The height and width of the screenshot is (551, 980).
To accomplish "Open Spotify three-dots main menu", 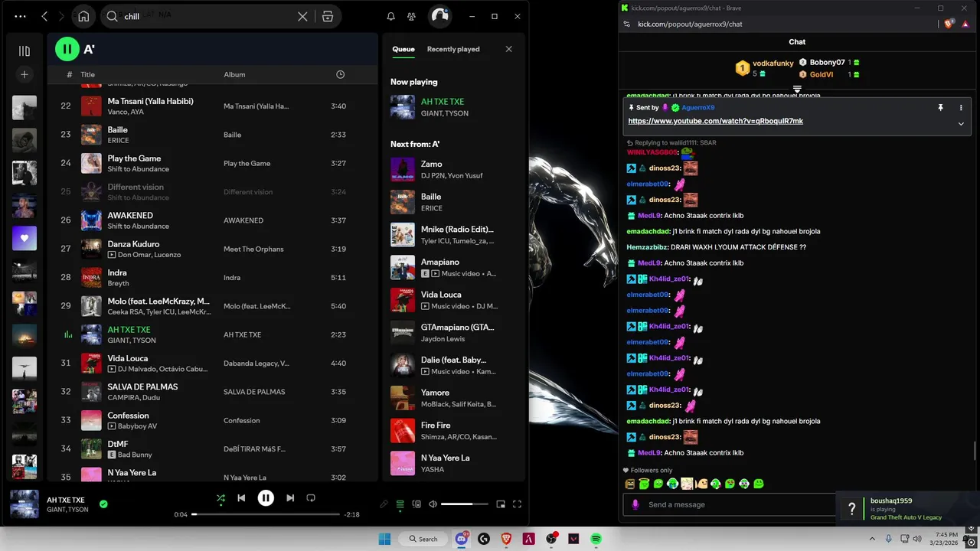I will (20, 16).
